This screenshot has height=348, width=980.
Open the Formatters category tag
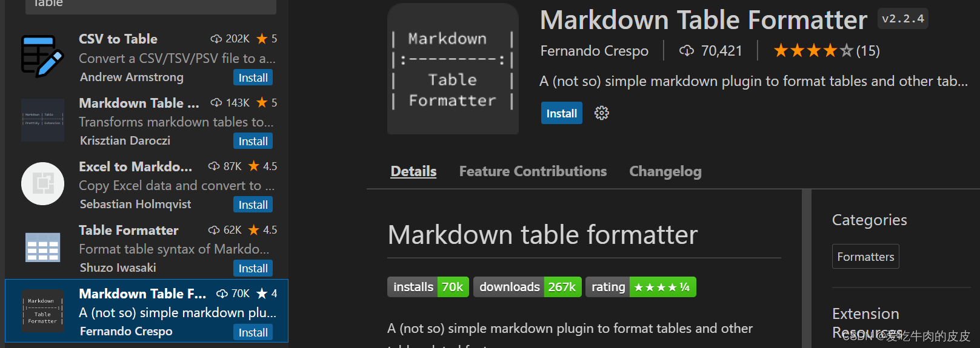click(865, 257)
